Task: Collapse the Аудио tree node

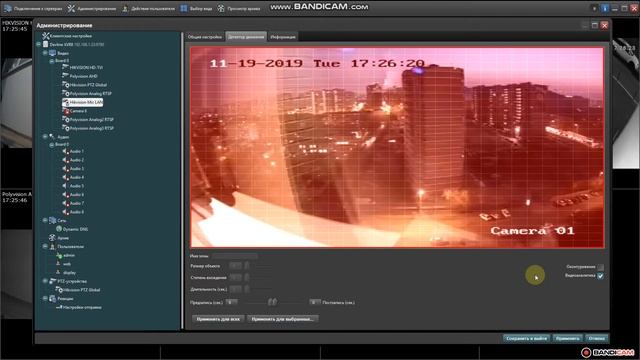Action: [45, 137]
